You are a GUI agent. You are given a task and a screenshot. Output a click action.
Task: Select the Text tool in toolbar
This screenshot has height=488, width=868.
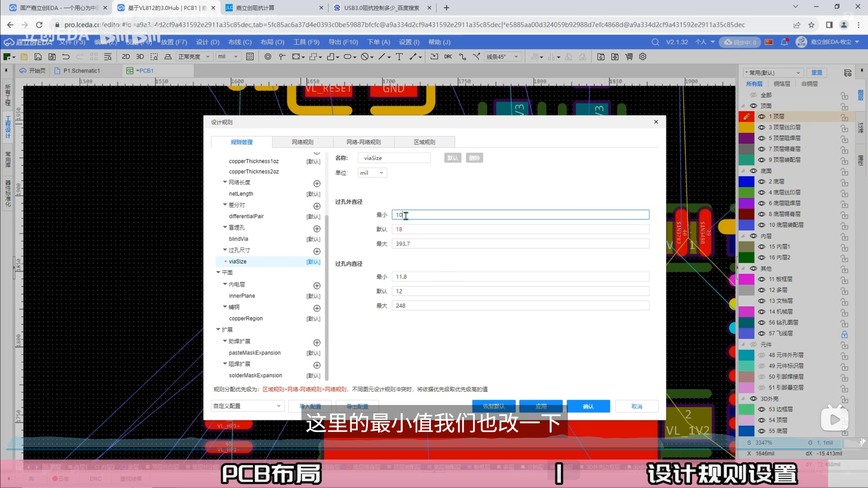tap(399, 57)
